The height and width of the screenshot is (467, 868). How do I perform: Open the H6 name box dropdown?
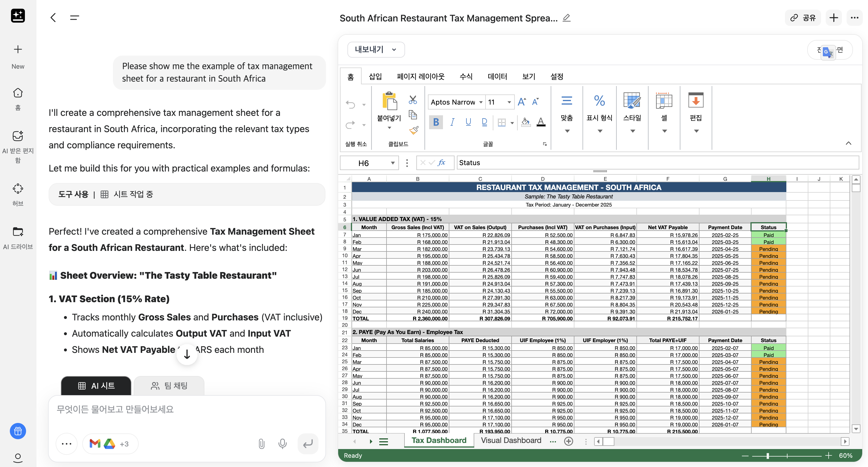coord(393,163)
